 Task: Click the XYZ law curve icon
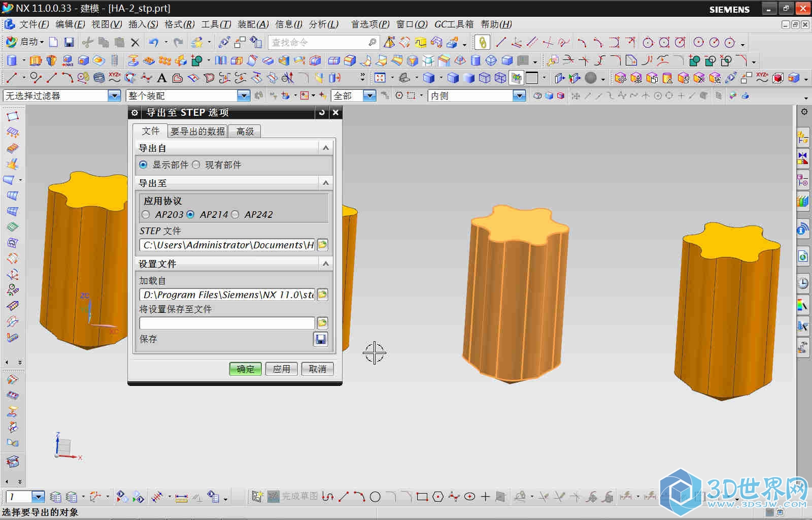coord(115,78)
